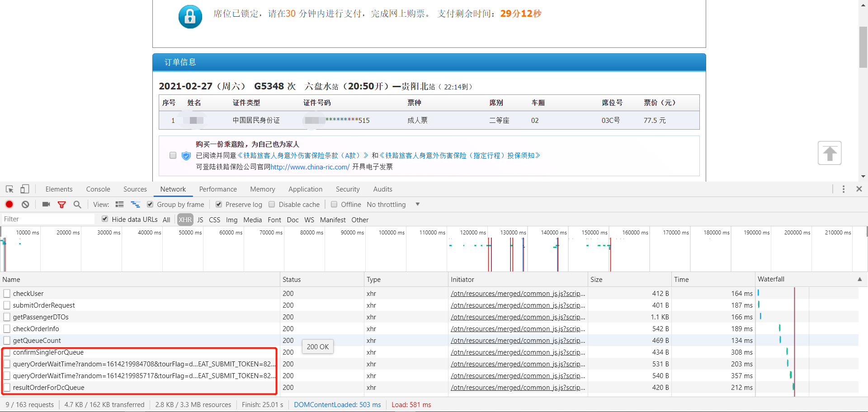Open the DevTools three-dot menu
The image size is (868, 412).
click(x=844, y=189)
